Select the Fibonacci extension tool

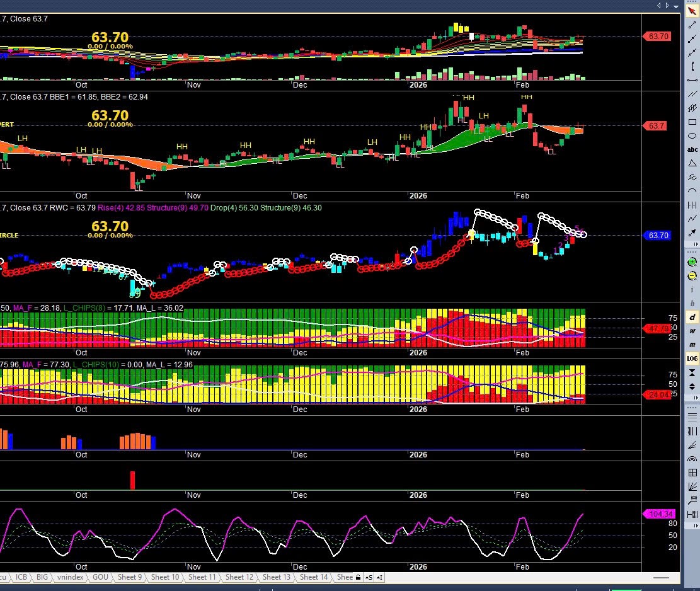[x=692, y=500]
